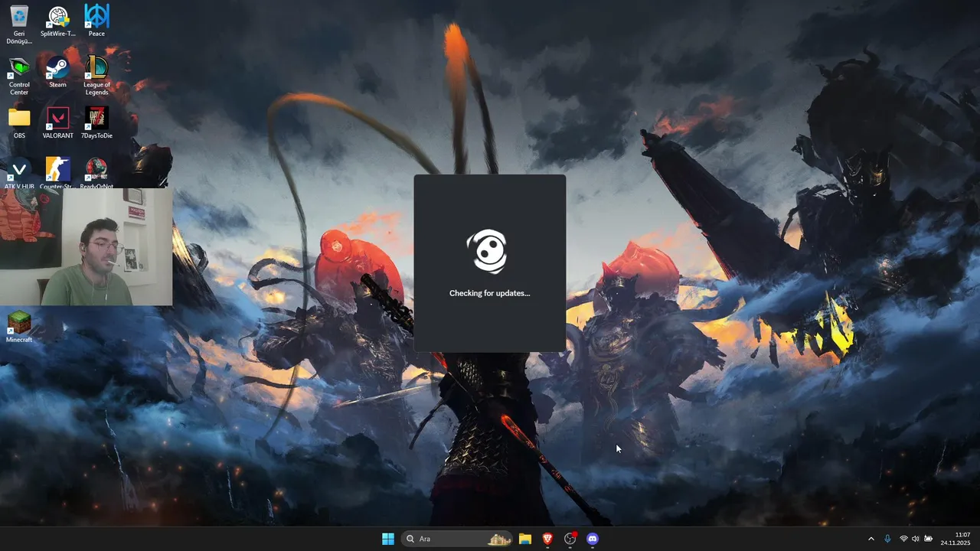Select the ReadyOrNot desktop shortcut
The width and height of the screenshot is (980, 551).
(96, 174)
